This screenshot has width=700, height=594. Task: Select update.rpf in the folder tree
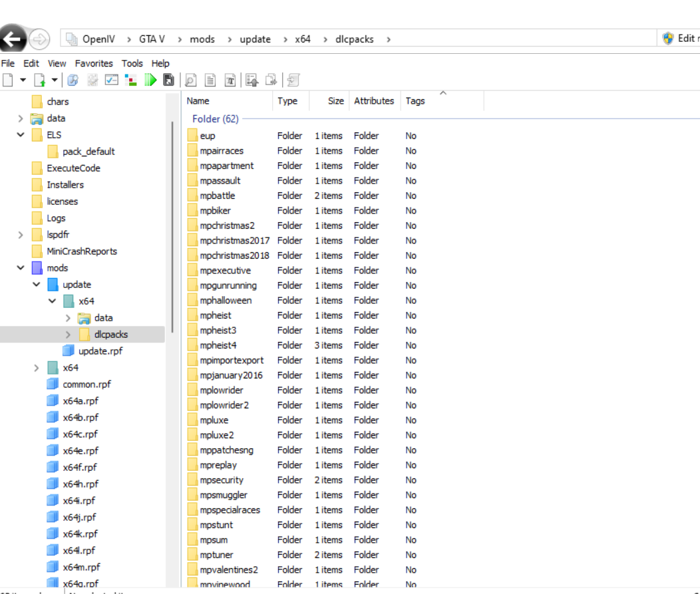[100, 351]
